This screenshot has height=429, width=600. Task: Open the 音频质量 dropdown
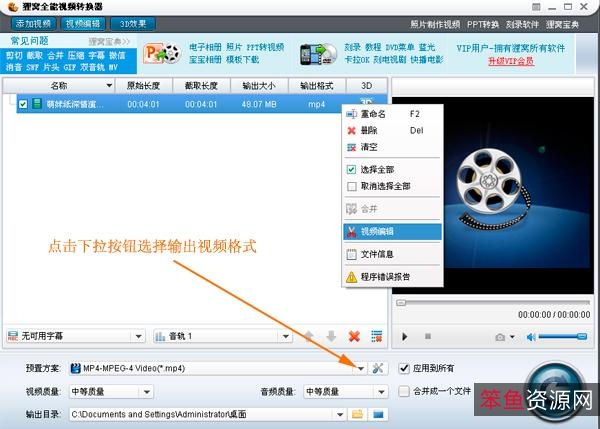click(x=346, y=391)
